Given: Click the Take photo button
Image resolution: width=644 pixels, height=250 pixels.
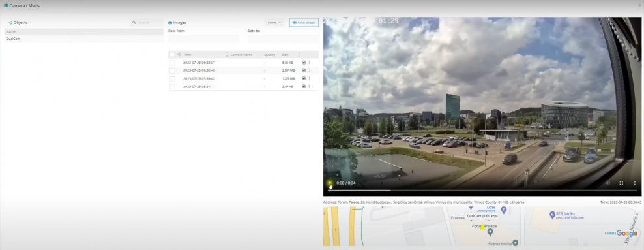Looking at the screenshot, I should 304,23.
